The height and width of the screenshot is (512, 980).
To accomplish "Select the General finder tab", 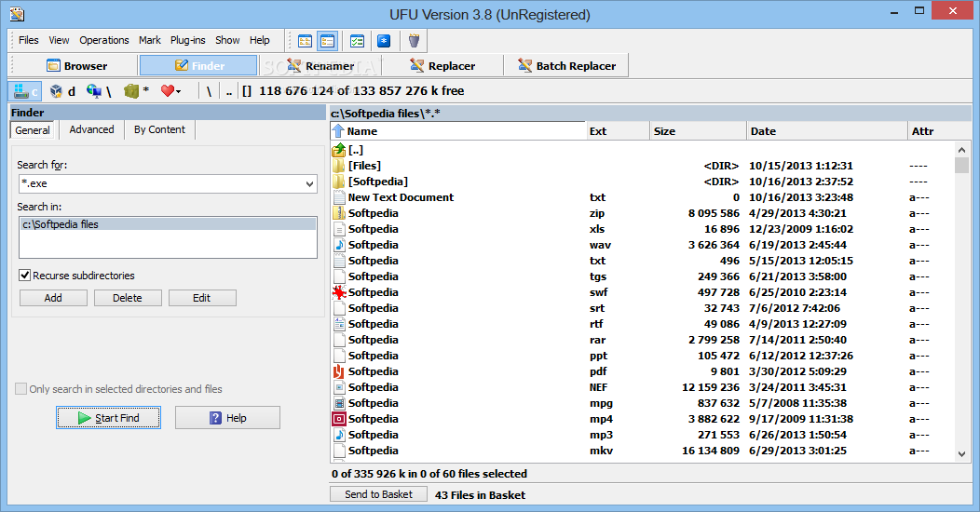I will click(33, 130).
